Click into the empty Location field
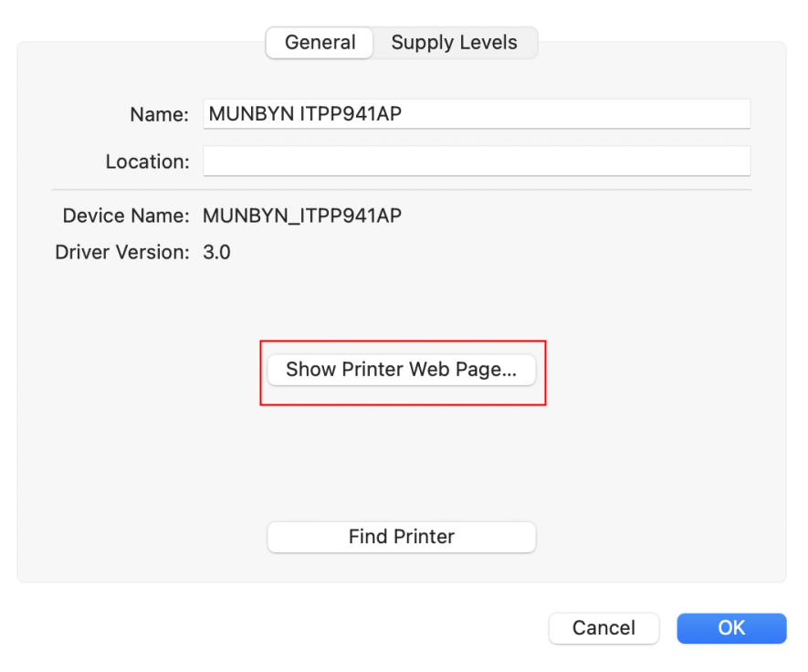The width and height of the screenshot is (808, 672). [477, 161]
